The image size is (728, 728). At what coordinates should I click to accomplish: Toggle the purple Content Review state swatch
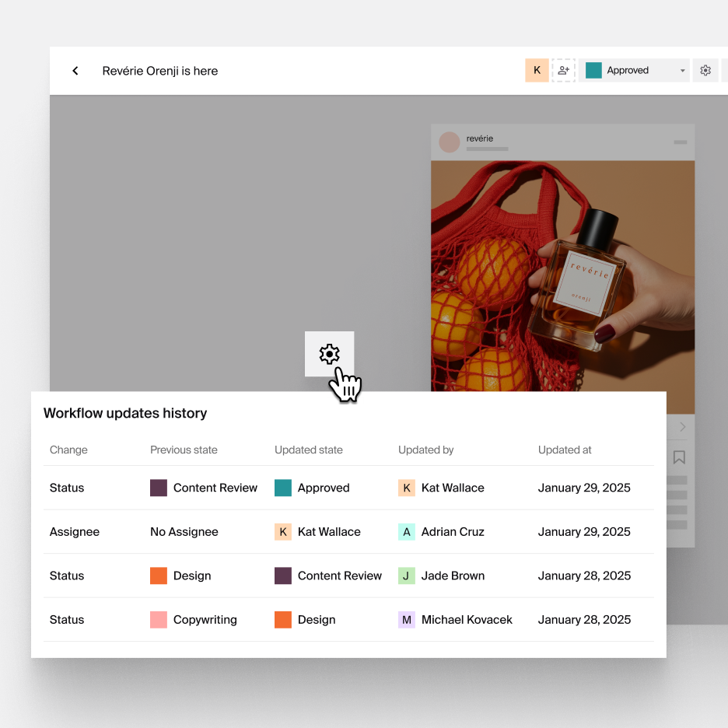click(158, 488)
